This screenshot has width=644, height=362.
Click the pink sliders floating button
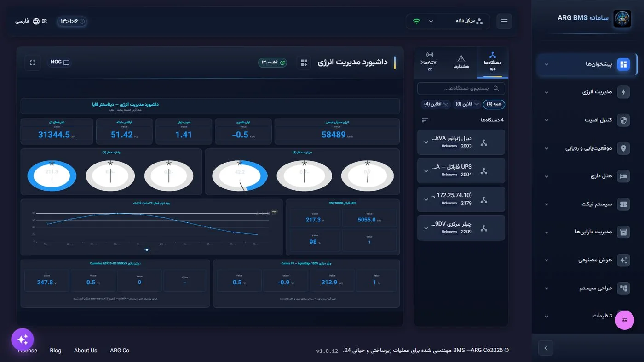coord(625,320)
